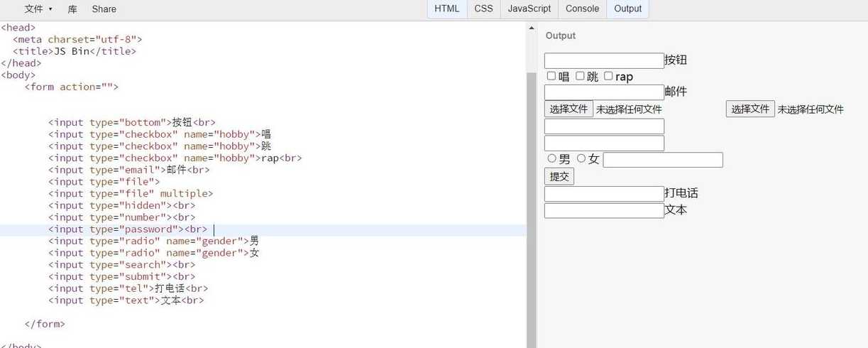
Task: Click the <form action=""> code line
Action: click(x=71, y=87)
